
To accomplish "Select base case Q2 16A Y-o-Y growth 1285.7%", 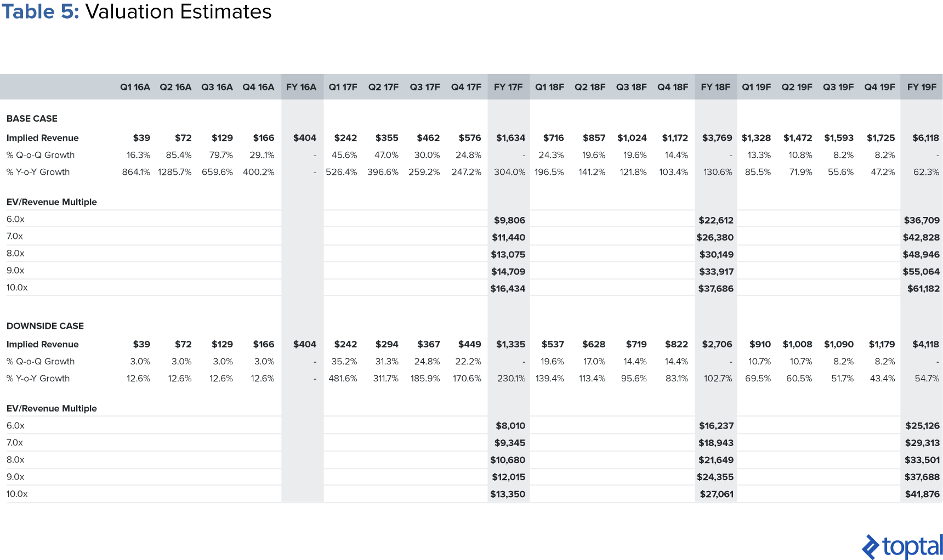I will point(175,172).
